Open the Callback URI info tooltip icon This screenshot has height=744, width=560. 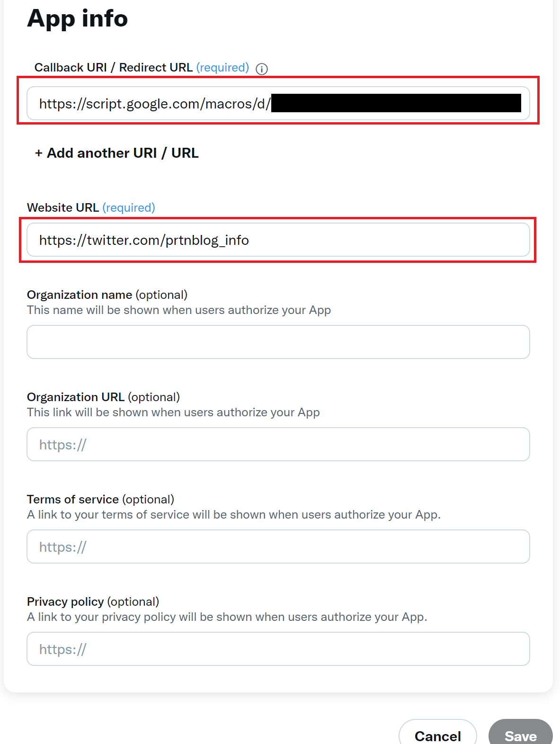262,68
